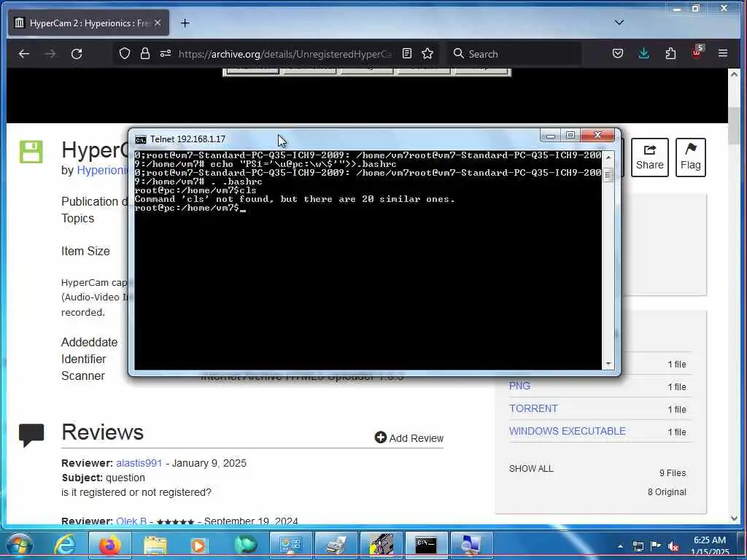
Task: Open the TORRENT download option
Action: (533, 408)
